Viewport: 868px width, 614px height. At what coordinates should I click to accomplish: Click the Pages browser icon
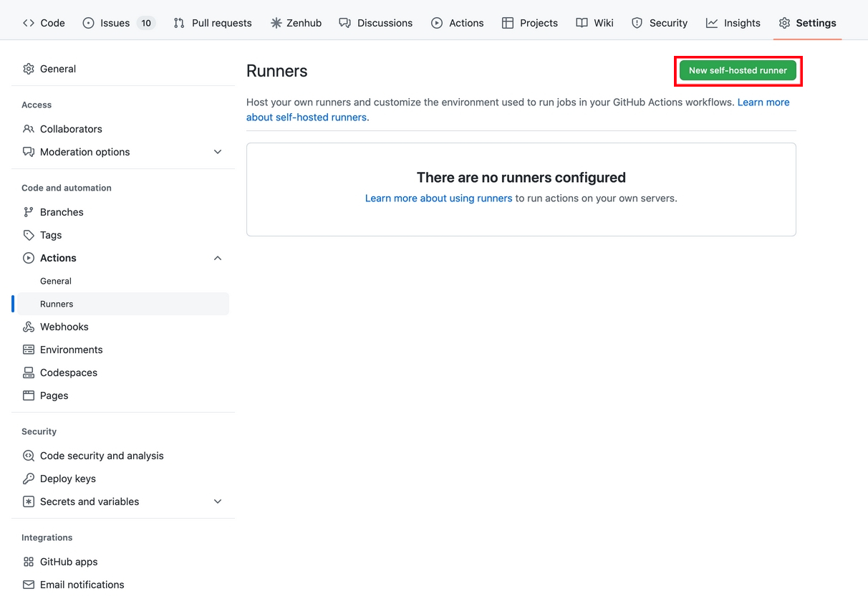29,395
